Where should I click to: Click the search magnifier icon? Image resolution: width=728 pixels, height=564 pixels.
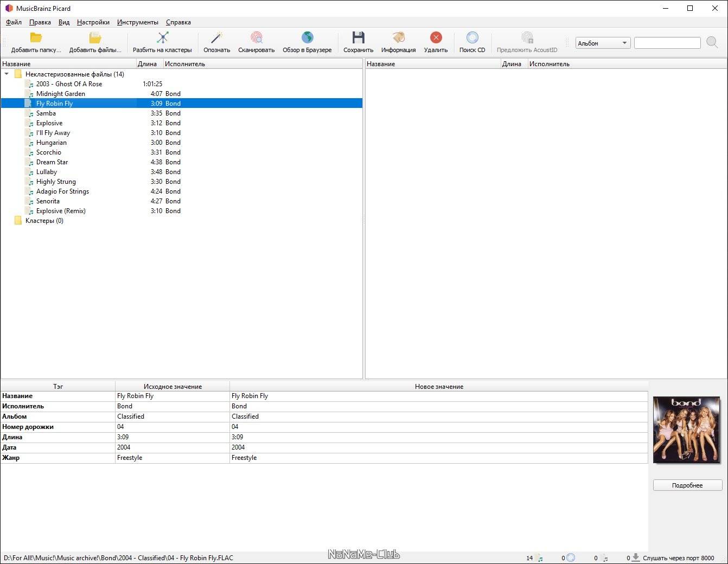(712, 42)
